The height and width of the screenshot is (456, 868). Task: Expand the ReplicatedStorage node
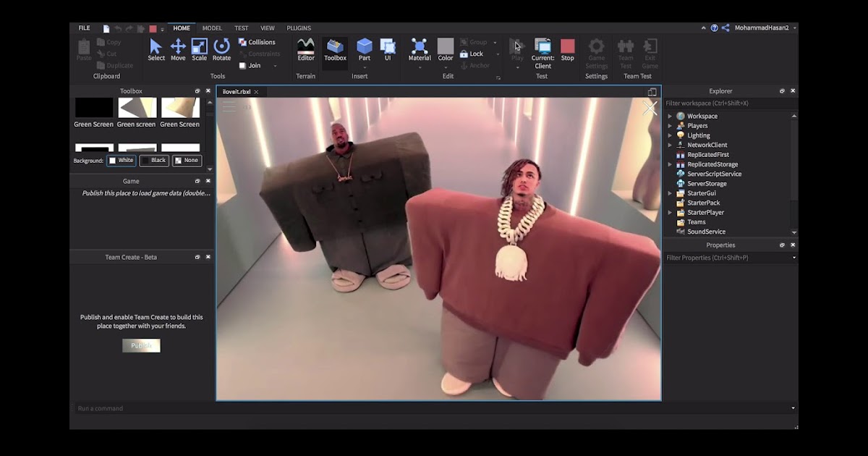670,164
